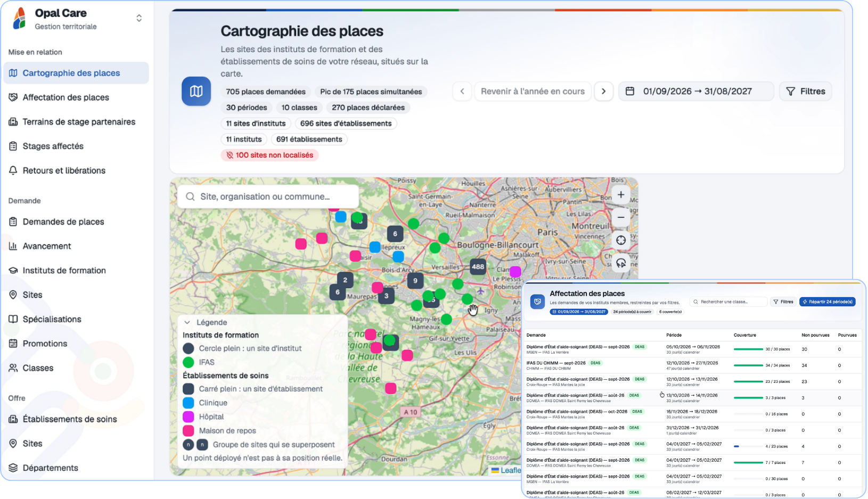Click the chart icon beside Avancement
This screenshot has width=868, height=499.
(x=13, y=246)
